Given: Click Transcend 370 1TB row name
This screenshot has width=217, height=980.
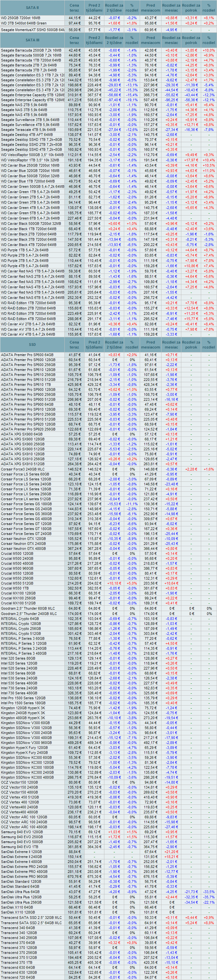Looking at the screenshot, I should 17,962.
